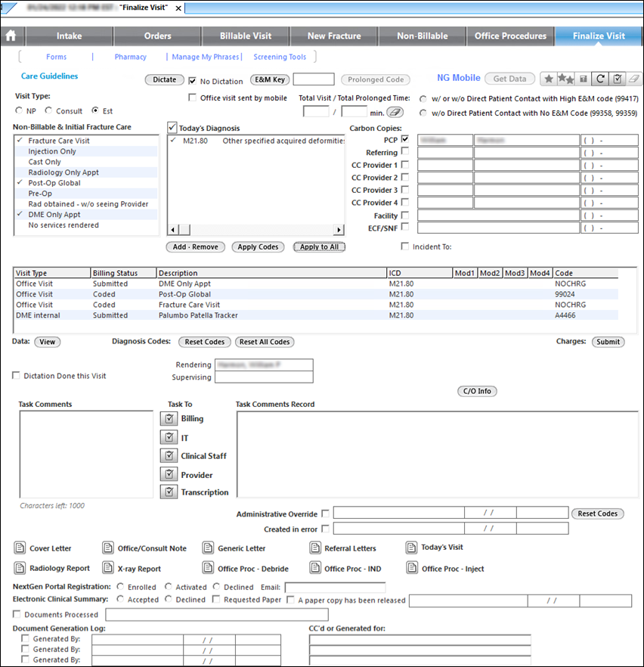The width and height of the screenshot is (644, 667).
Task: Click the Clinical Staff task icon
Action: 169,455
